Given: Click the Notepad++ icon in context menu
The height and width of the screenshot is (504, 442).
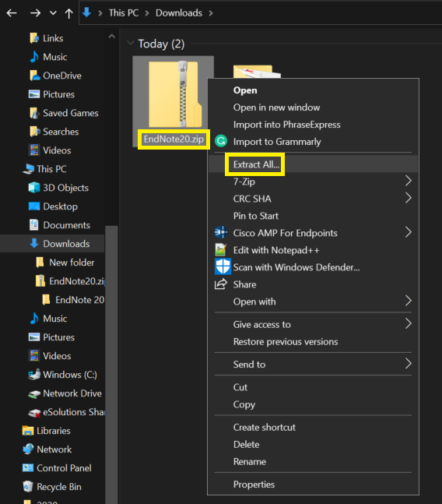Looking at the screenshot, I should click(x=221, y=250).
